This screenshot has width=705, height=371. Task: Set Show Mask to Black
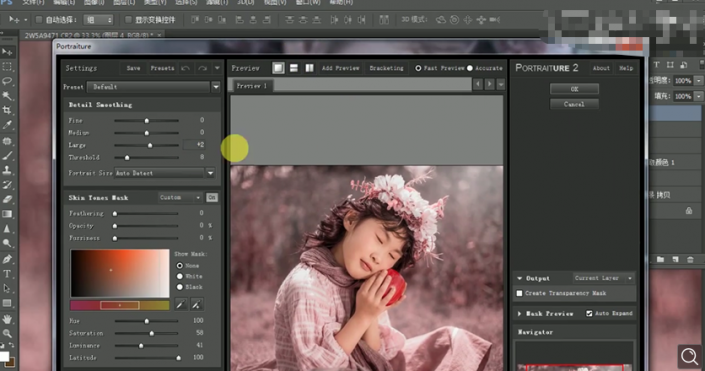[180, 287]
